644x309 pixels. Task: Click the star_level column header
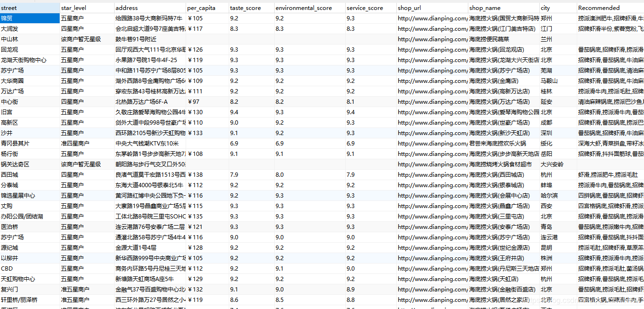click(x=87, y=8)
